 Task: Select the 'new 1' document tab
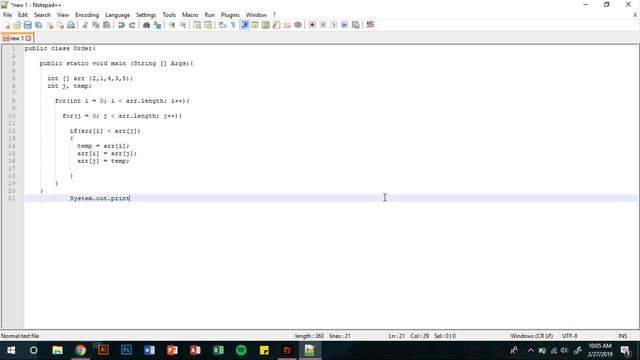(16, 38)
